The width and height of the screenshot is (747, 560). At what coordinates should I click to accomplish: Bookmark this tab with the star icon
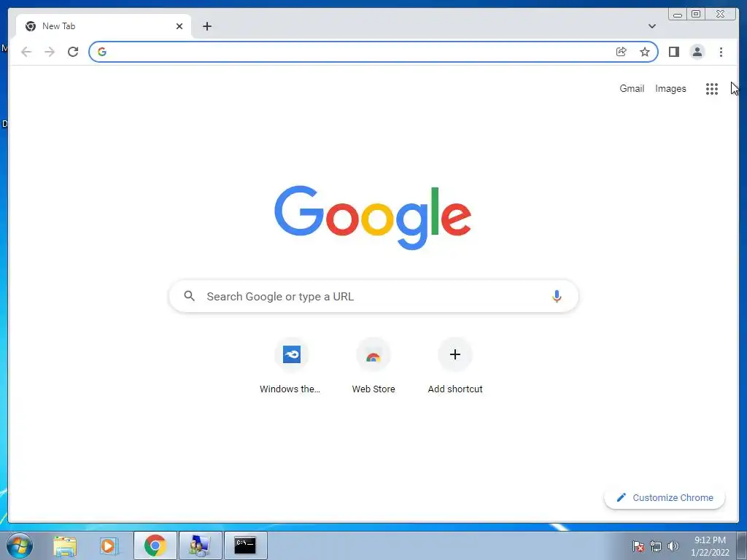click(x=645, y=52)
